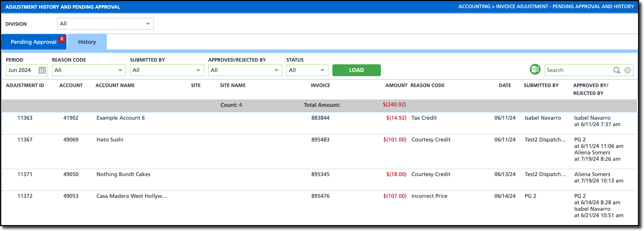
Task: Export the table to Excel
Action: coord(535,69)
